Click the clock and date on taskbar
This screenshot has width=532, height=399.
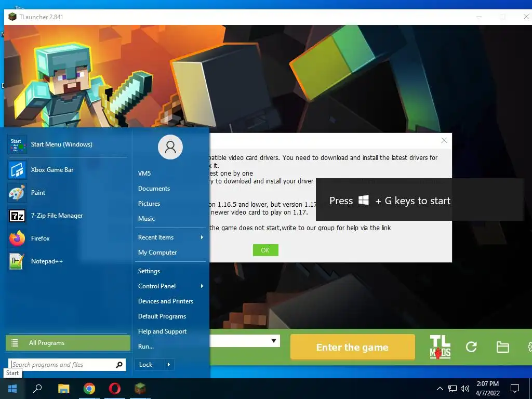tap(487, 389)
